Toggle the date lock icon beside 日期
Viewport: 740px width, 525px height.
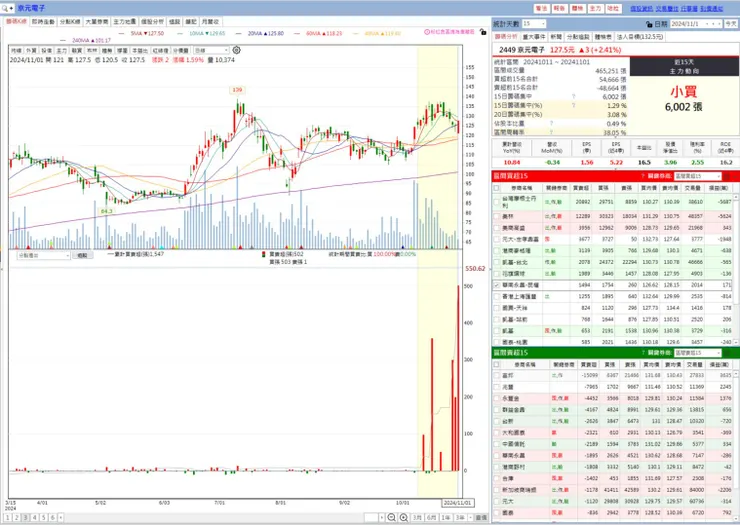(649, 24)
